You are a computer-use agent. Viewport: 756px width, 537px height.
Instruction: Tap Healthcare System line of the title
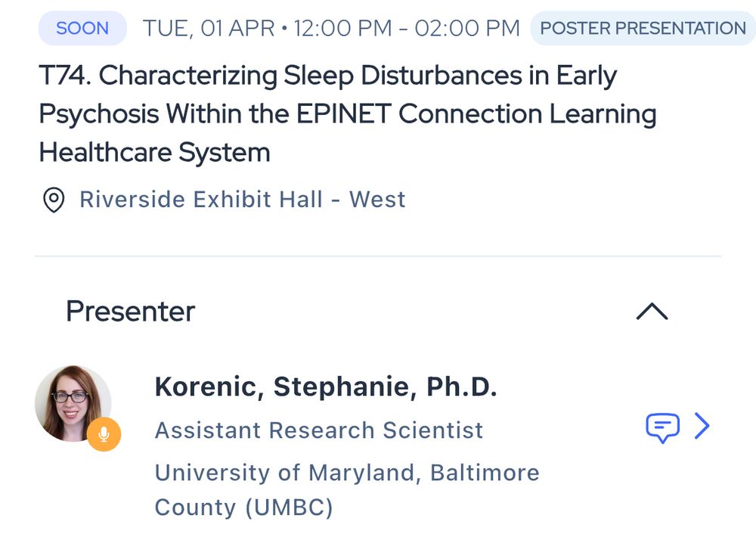(x=154, y=153)
